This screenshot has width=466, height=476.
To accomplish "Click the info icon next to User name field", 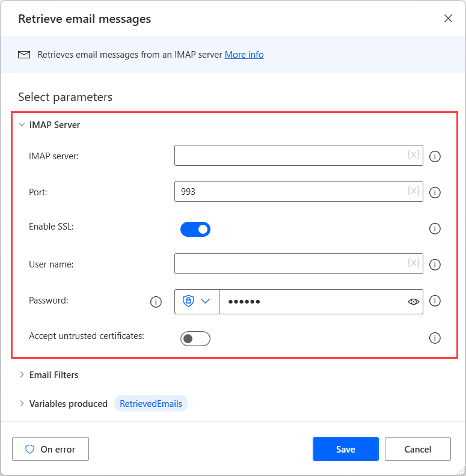I will pyautogui.click(x=435, y=264).
